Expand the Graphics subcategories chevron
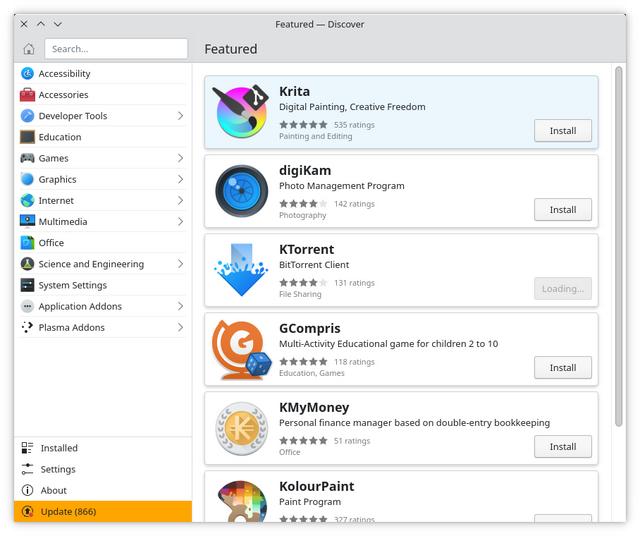640x536 pixels. pos(180,179)
